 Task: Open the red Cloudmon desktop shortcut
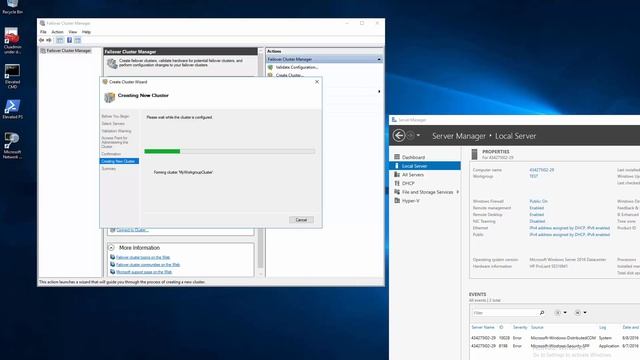tap(12, 40)
